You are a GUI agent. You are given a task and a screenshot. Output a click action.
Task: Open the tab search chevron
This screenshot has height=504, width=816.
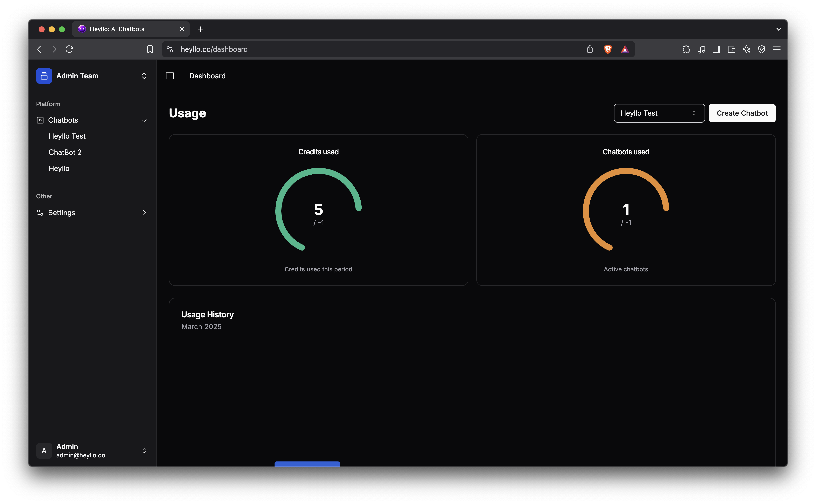coord(779,29)
